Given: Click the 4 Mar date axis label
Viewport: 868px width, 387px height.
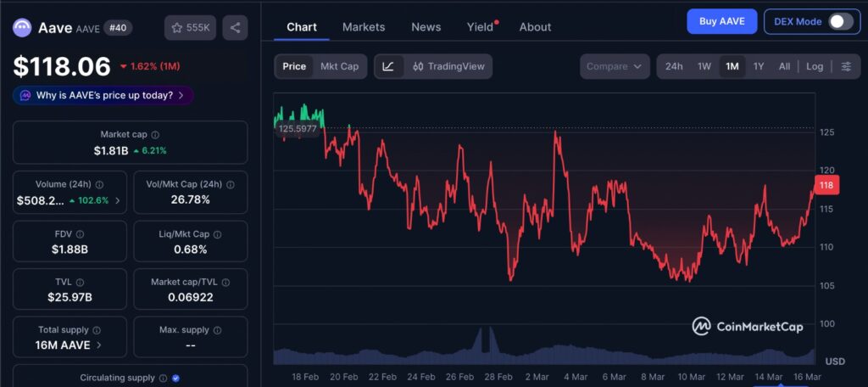Looking at the screenshot, I should tap(576, 377).
